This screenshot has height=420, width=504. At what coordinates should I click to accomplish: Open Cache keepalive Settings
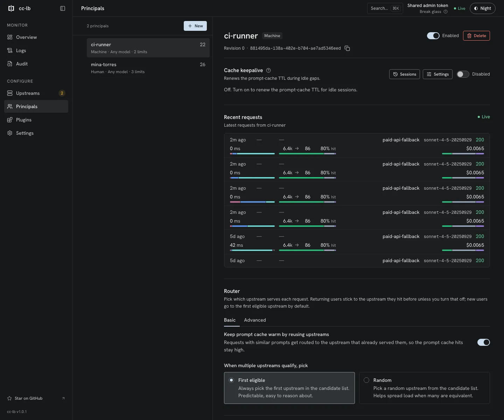(x=438, y=74)
